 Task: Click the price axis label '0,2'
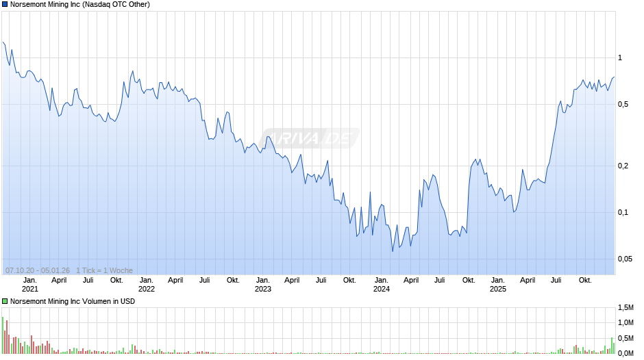point(623,166)
